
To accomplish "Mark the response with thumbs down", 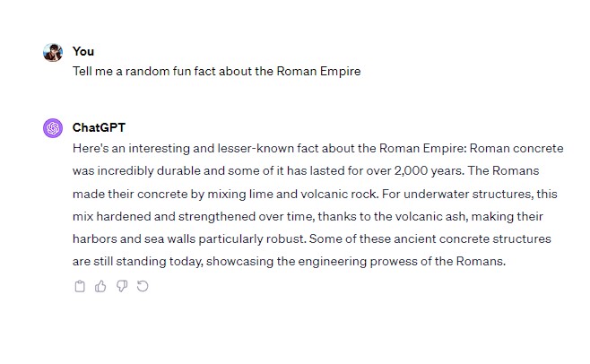I will click(x=122, y=286).
